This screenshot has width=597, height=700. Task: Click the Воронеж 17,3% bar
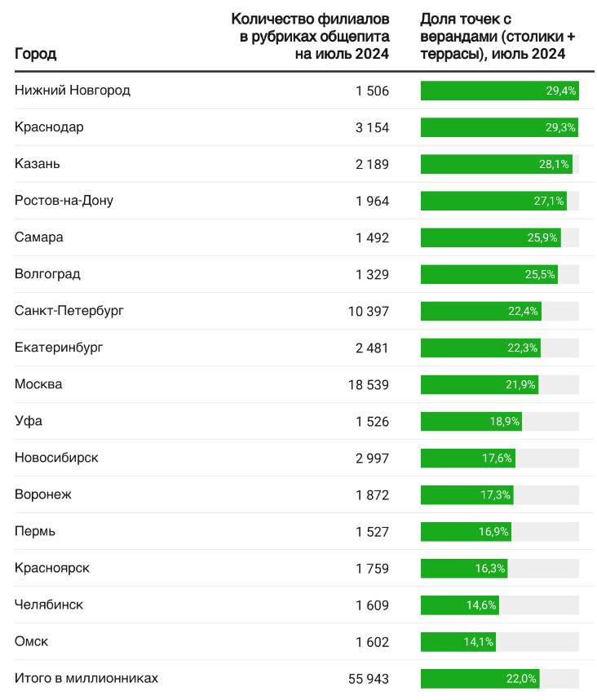click(x=467, y=494)
